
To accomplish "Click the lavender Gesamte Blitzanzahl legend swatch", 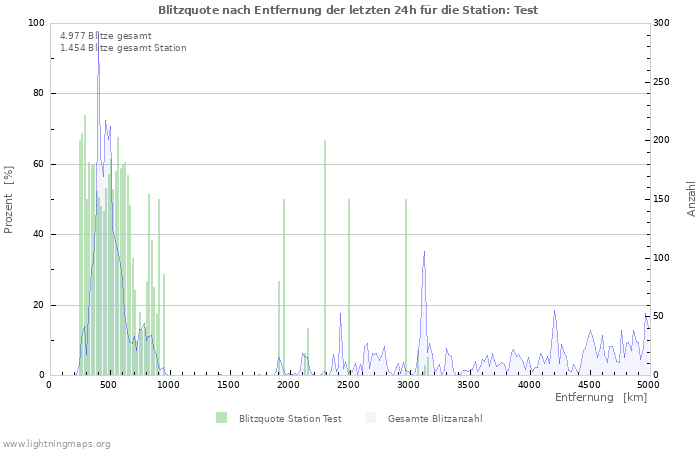I will pos(370,418).
